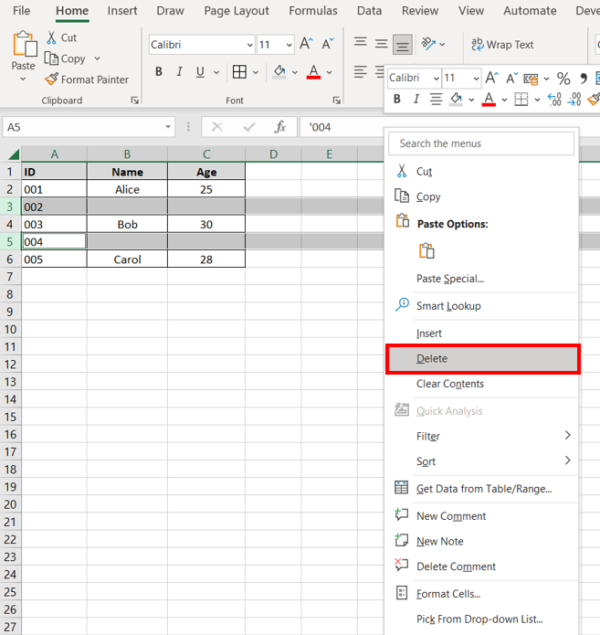Click the Paste icon under Paste Options

[427, 251]
